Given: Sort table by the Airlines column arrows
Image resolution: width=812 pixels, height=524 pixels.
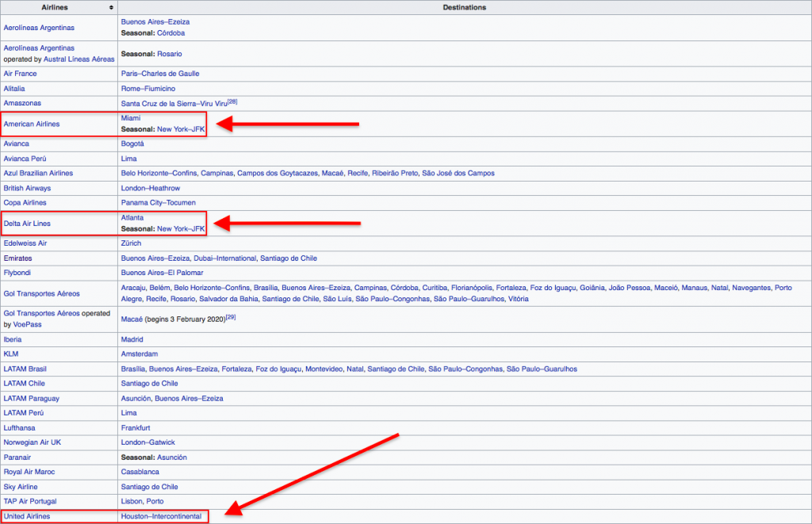Looking at the screenshot, I should pyautogui.click(x=111, y=7).
